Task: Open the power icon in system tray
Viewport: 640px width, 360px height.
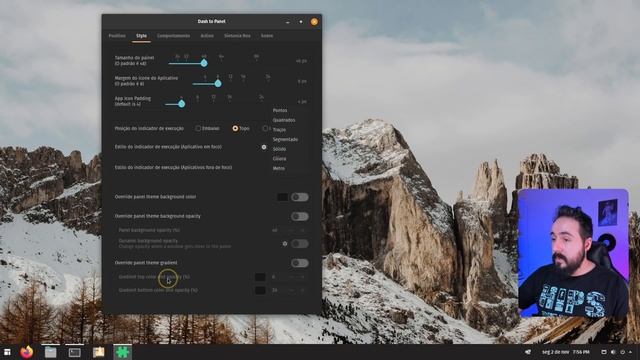Action: (622, 352)
